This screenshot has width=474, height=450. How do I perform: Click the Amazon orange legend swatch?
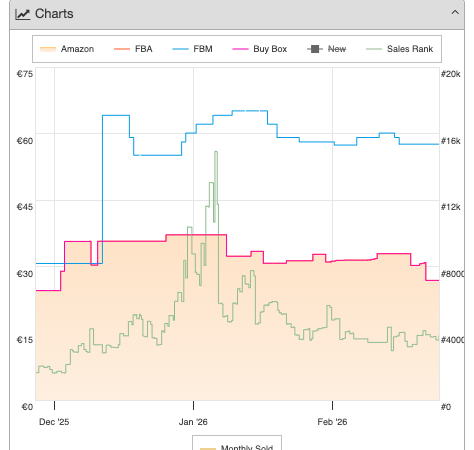[x=48, y=49]
